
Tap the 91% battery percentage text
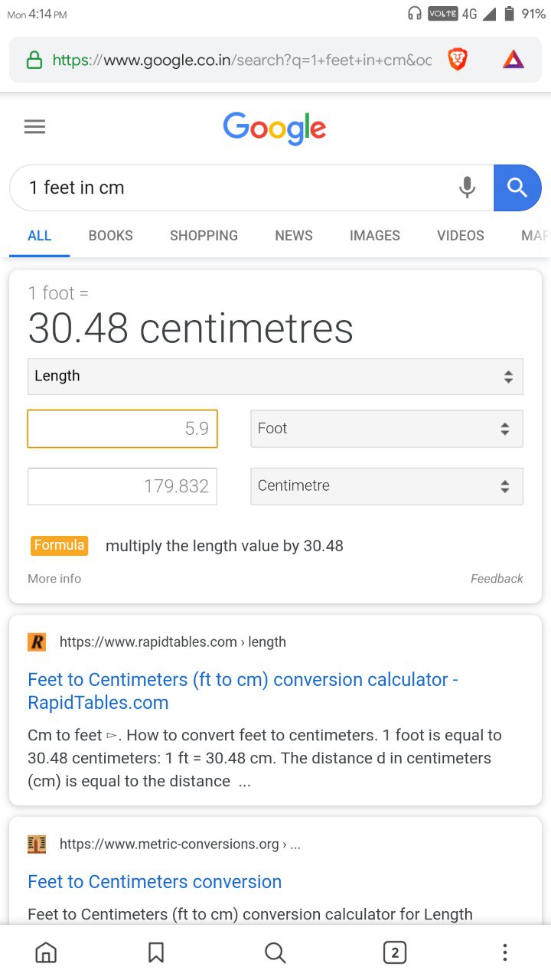tap(533, 14)
